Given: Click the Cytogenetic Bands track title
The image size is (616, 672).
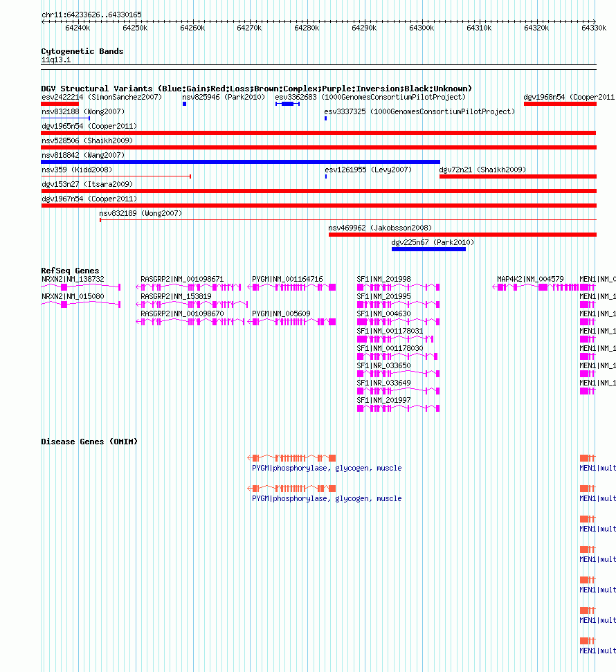Looking at the screenshot, I should click(x=82, y=51).
